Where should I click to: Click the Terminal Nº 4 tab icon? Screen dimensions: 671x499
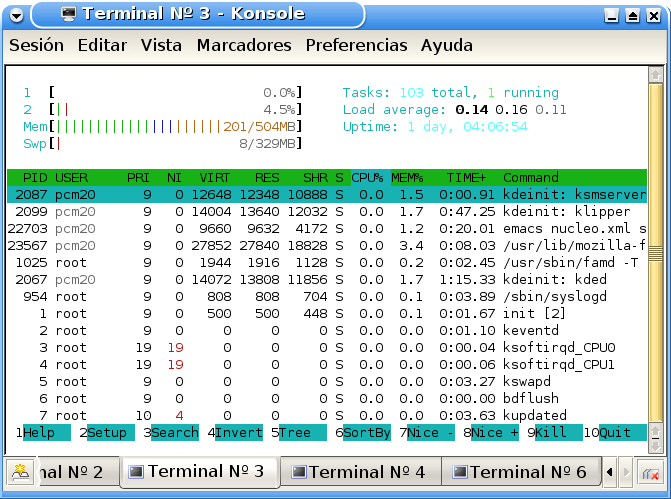297,472
